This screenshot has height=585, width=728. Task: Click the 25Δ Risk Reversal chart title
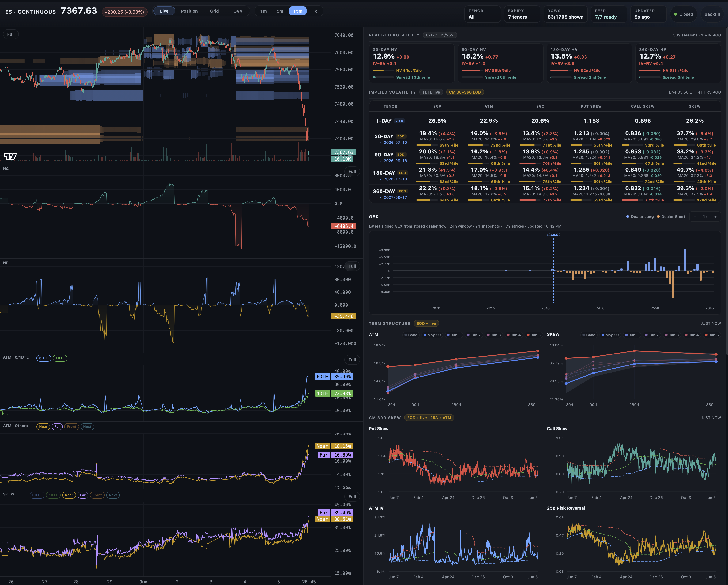tap(566, 508)
